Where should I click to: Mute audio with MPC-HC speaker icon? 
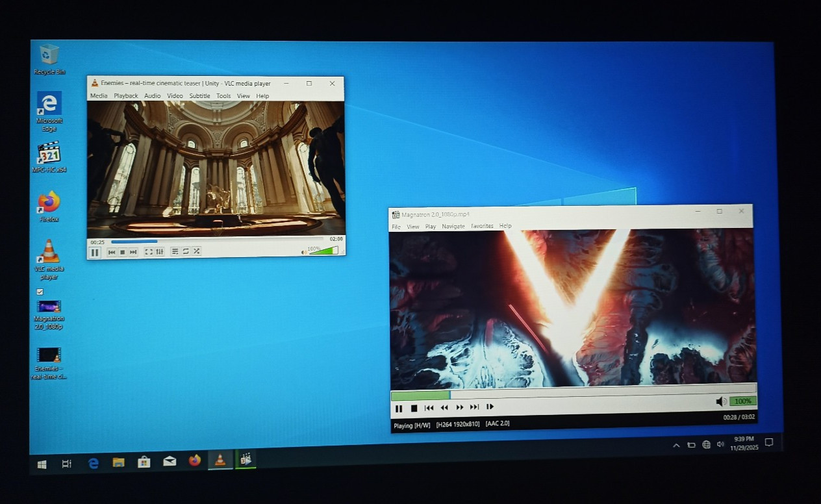pyautogui.click(x=721, y=401)
